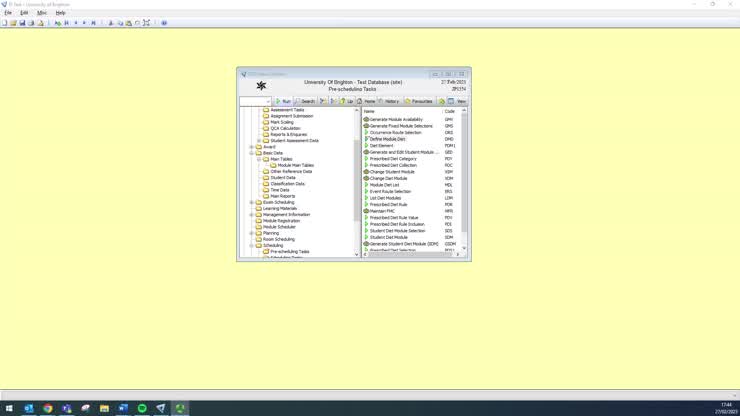Select the Reports & Enquiries folder
The image size is (740, 416).
[x=288, y=134]
